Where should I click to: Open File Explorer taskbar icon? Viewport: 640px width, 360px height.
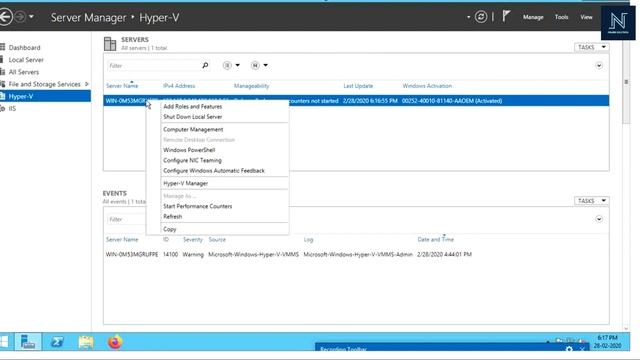click(x=86, y=342)
